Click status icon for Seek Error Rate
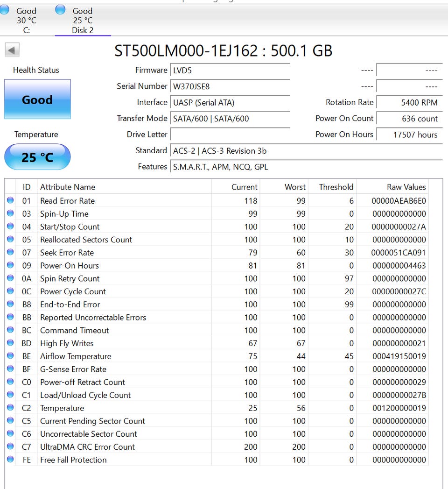The width and height of the screenshot is (448, 489). 10,252
